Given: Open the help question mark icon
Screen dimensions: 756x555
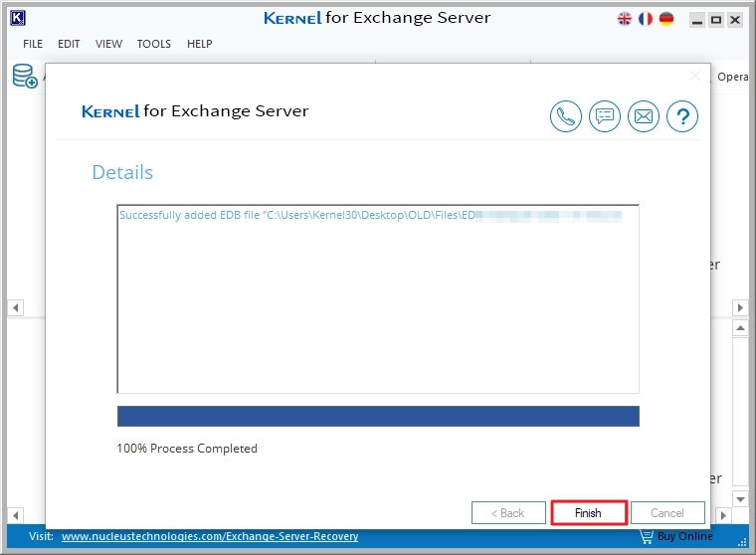Looking at the screenshot, I should [682, 116].
